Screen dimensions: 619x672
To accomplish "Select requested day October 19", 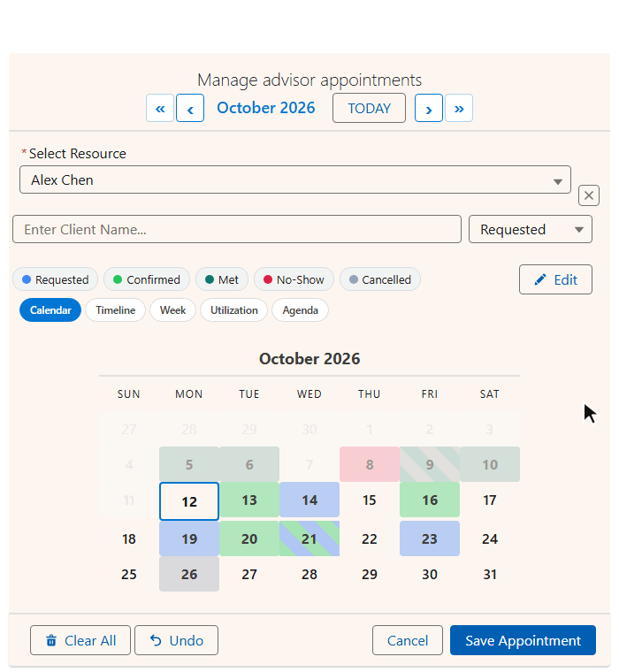I will click(x=189, y=538).
